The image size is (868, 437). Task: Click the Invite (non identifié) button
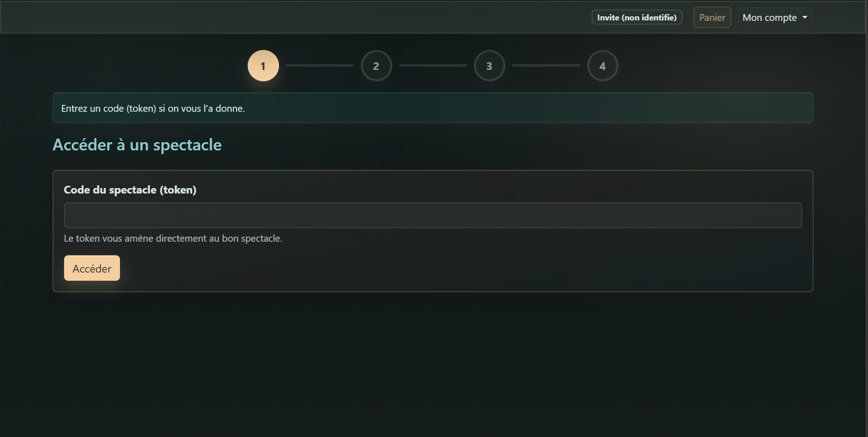[x=636, y=17]
